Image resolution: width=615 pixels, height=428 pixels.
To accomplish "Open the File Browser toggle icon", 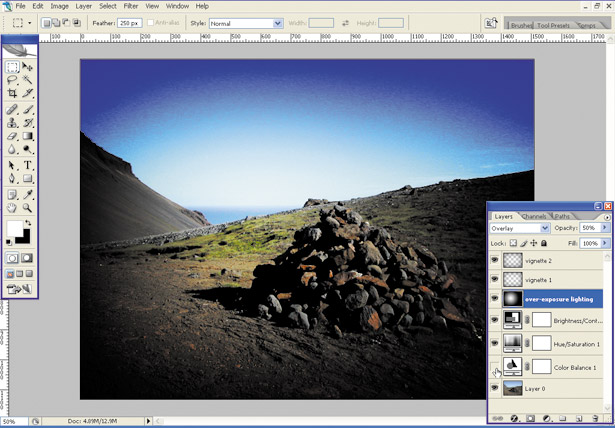I will (x=491, y=23).
